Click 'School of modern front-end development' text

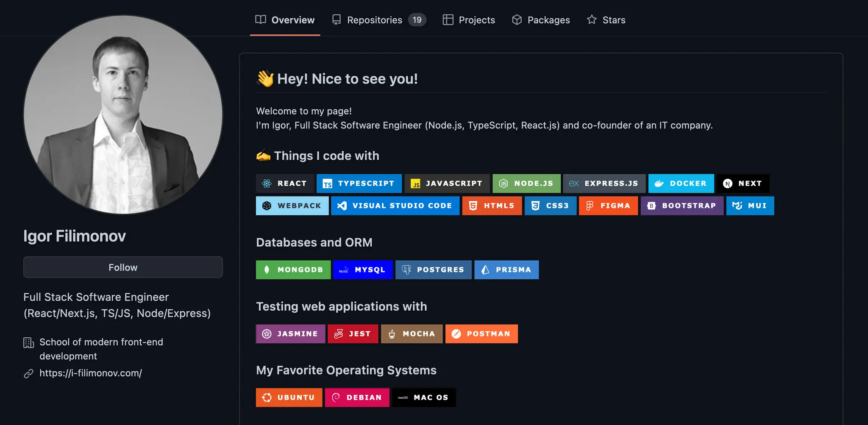(101, 349)
